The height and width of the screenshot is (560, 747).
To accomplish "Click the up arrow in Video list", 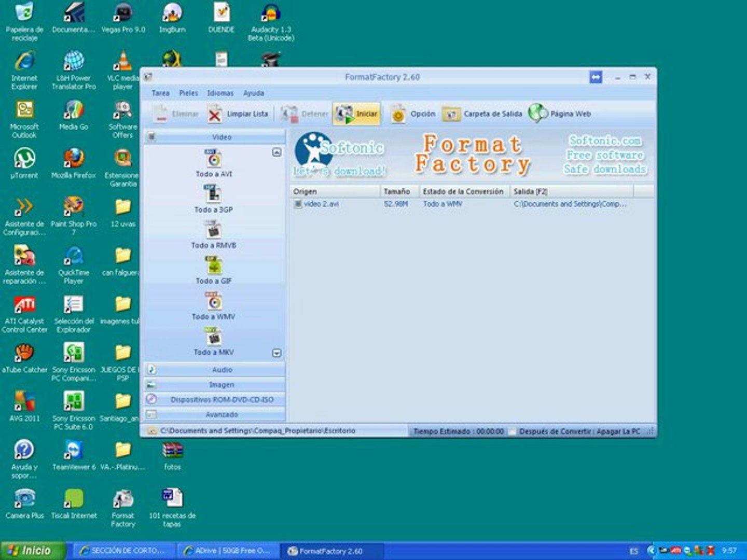I will pos(277,152).
